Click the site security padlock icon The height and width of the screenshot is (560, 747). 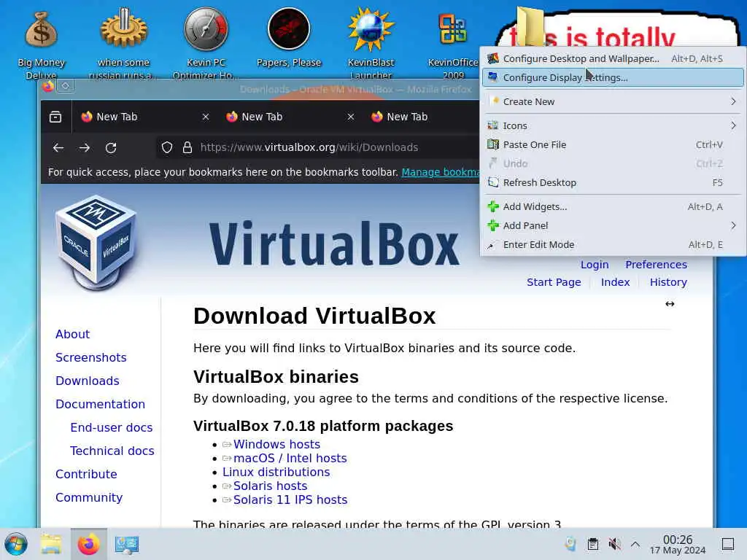tap(187, 147)
